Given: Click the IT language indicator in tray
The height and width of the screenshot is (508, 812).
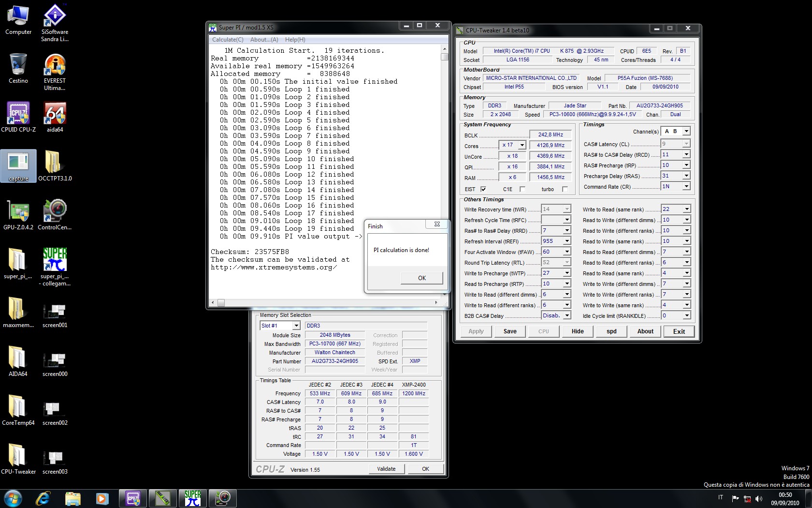Looking at the screenshot, I should pyautogui.click(x=721, y=497).
